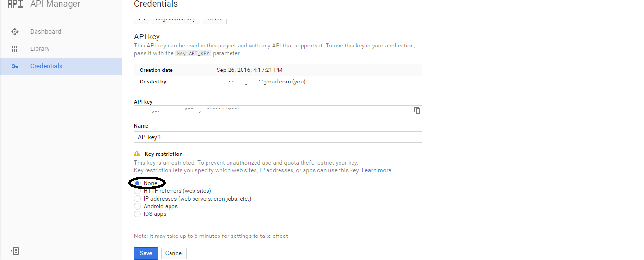Collapse the sidebar with the bottom-left panel icon
644x260 pixels.
[x=15, y=251]
